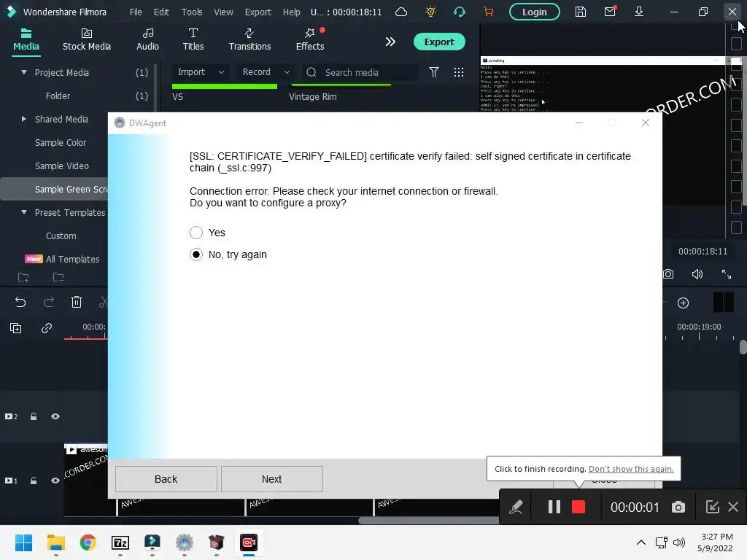Toggle grid view dots icon
The image size is (747, 560).
coord(458,72)
